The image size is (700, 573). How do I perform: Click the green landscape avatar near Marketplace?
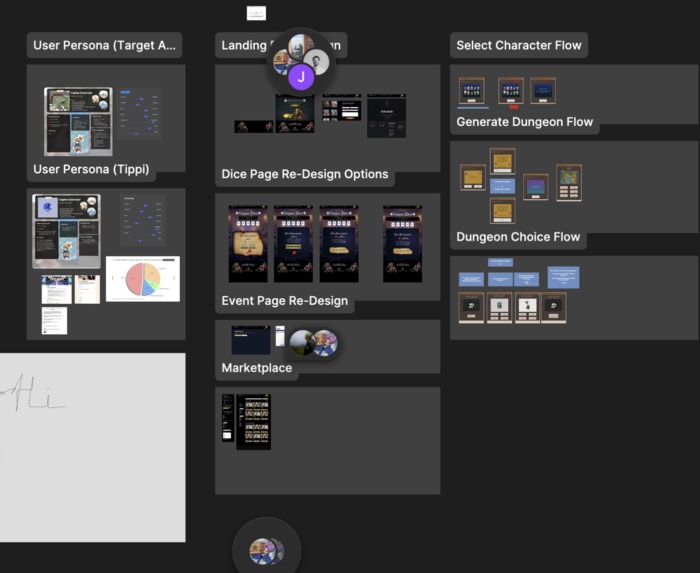point(302,343)
